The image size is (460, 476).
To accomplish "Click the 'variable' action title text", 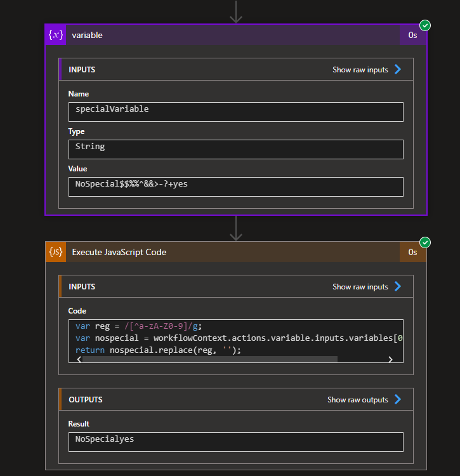I will (x=87, y=35).
